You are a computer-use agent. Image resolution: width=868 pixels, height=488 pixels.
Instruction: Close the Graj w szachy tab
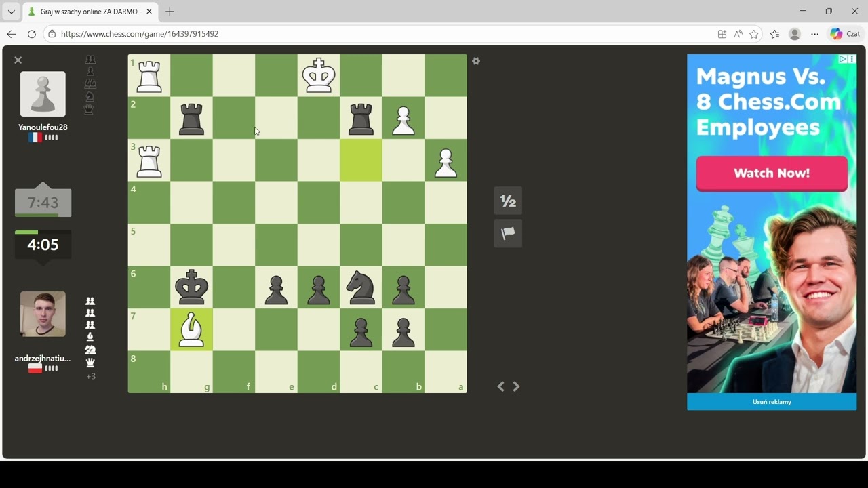coord(149,12)
